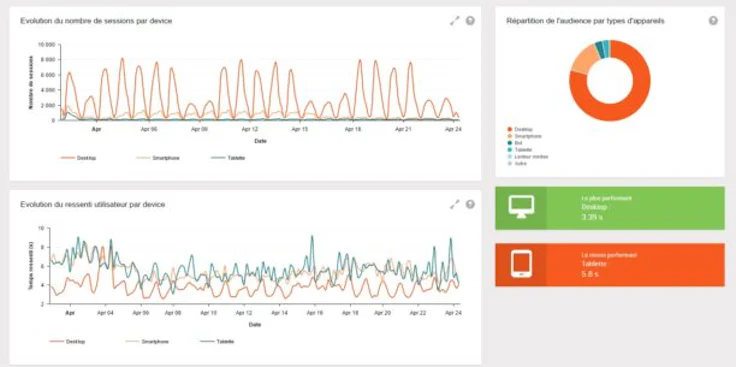Click title Evolution du ressenti utilisateur par device

[x=92, y=204]
